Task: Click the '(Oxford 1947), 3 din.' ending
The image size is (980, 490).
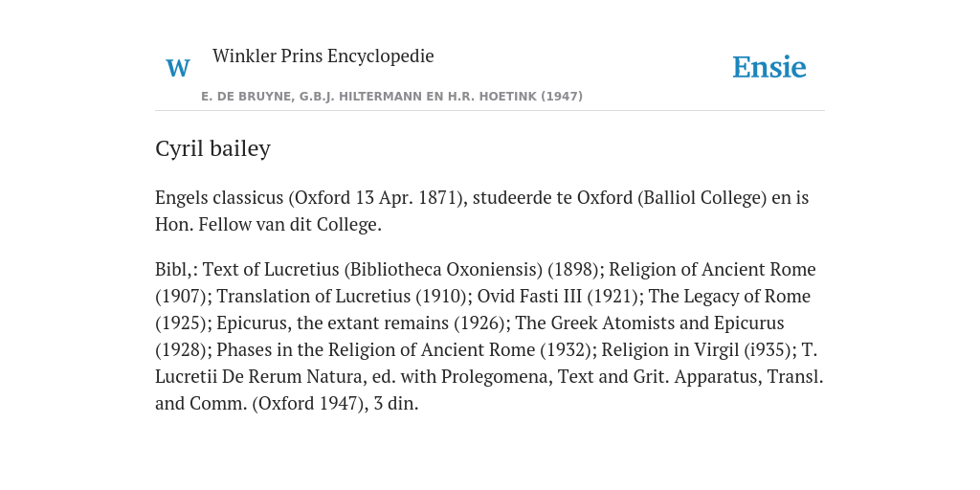Action: [x=335, y=404]
